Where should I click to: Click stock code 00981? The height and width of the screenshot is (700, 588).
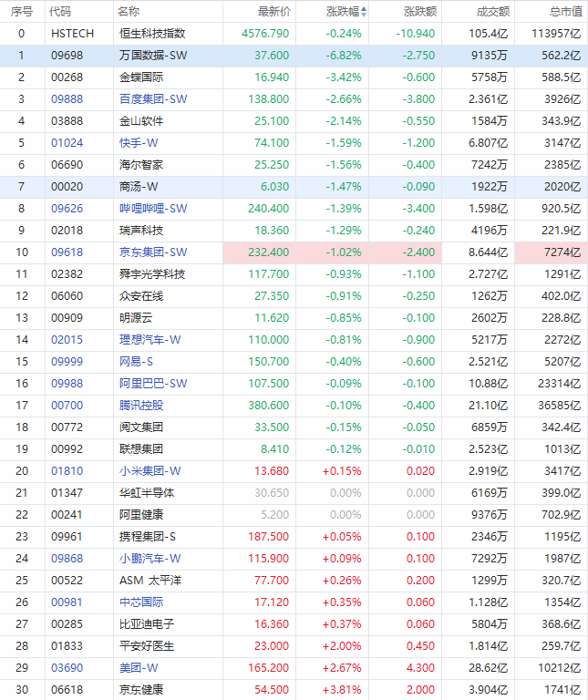67,602
